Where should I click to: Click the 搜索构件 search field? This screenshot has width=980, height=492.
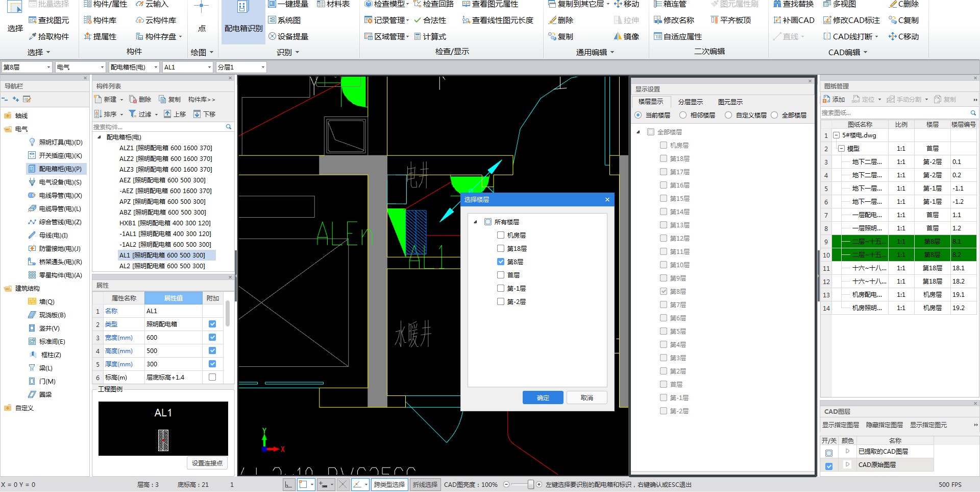158,127
